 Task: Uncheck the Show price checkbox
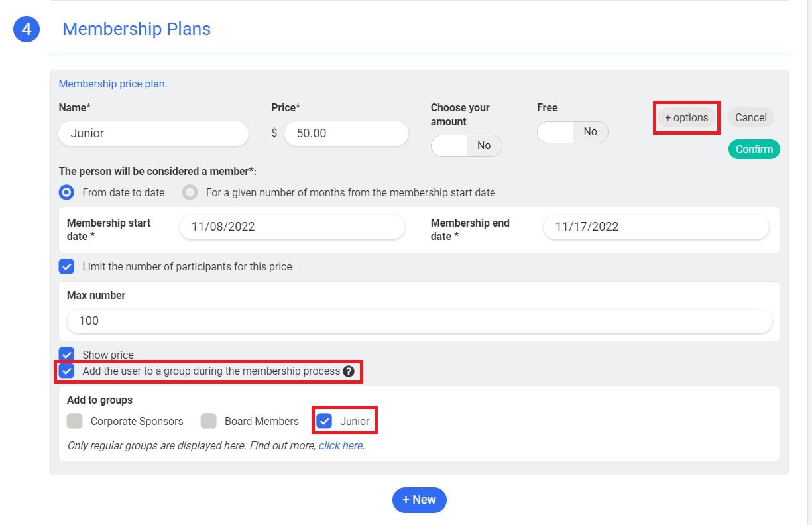pos(66,354)
